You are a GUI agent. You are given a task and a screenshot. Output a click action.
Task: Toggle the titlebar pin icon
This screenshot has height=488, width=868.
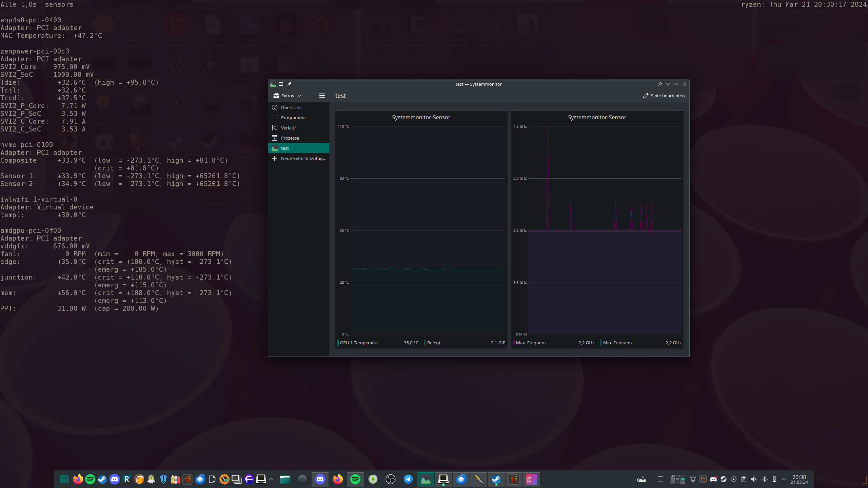(x=289, y=84)
